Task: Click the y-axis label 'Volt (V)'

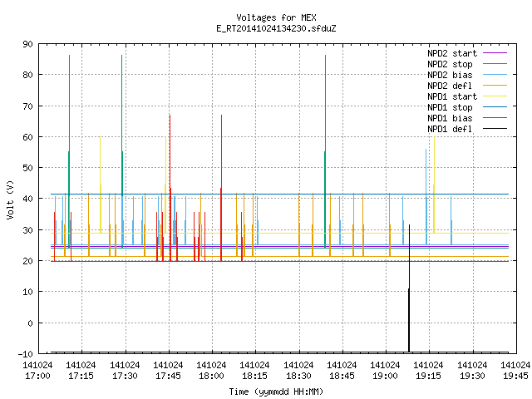Action: tap(10, 199)
